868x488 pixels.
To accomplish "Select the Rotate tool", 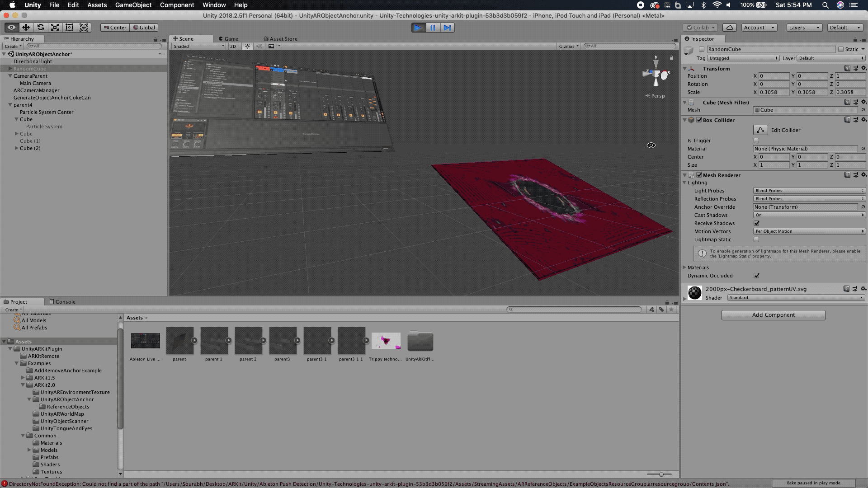I will 40,28.
